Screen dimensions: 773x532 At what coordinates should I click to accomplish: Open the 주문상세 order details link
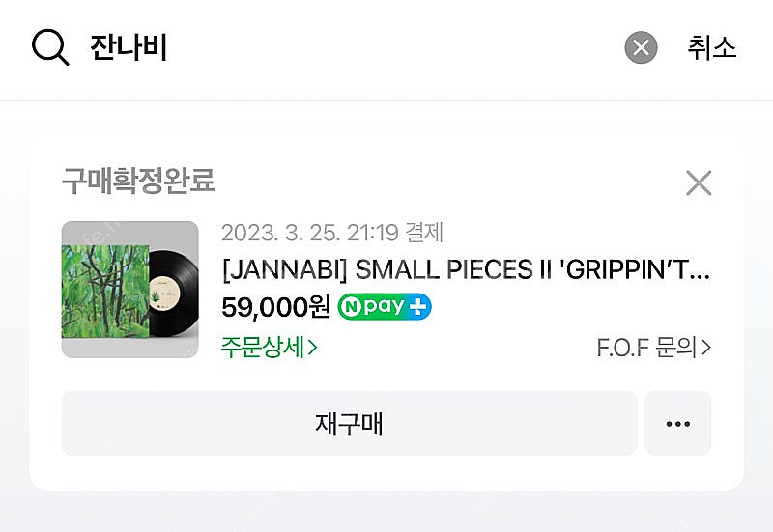point(264,348)
